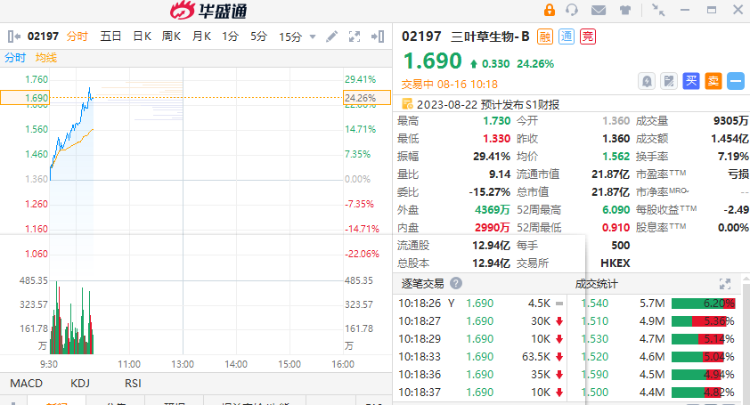Viewport: 750px width, 405px height.
Task: Click the 成交额 value 1.454亿
Action: [730, 139]
